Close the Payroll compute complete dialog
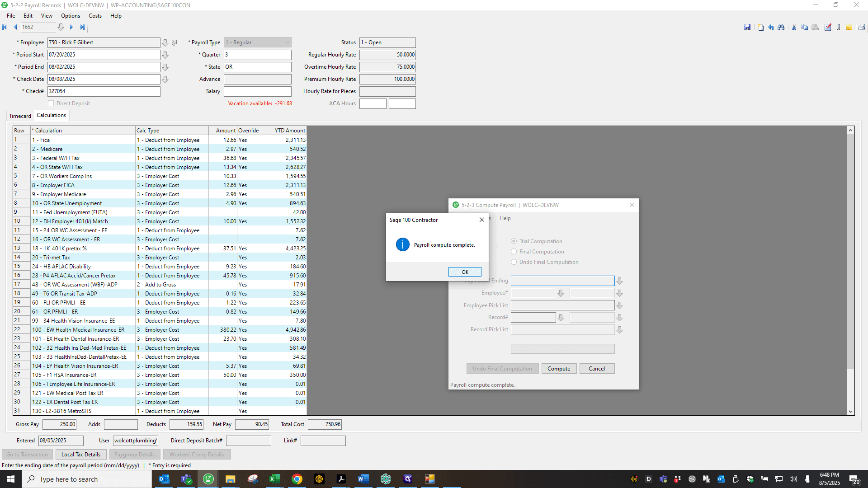Image resolution: width=868 pixels, height=488 pixels. coord(482,220)
